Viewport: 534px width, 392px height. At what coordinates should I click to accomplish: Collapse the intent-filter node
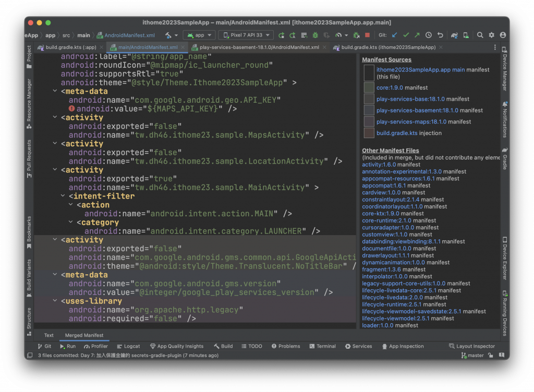coord(63,195)
